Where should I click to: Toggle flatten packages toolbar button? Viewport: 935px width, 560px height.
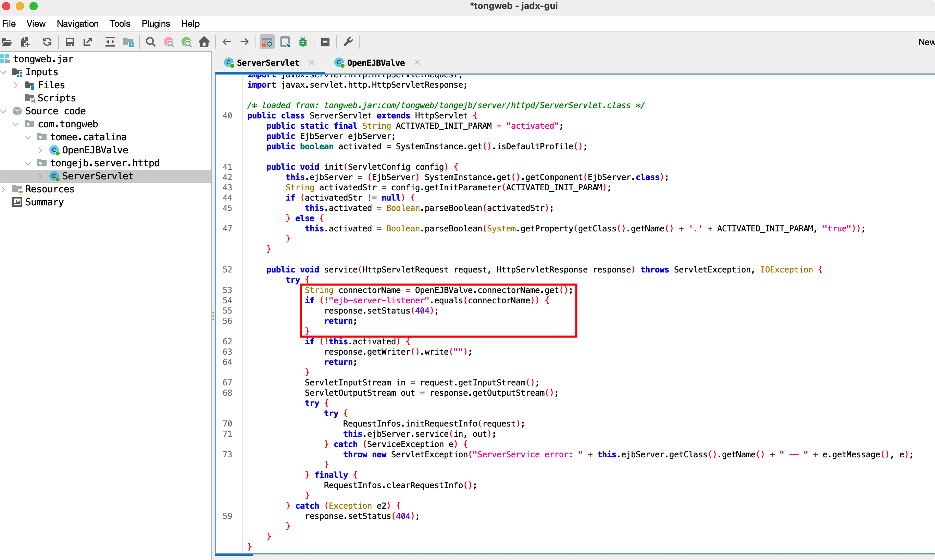(128, 42)
